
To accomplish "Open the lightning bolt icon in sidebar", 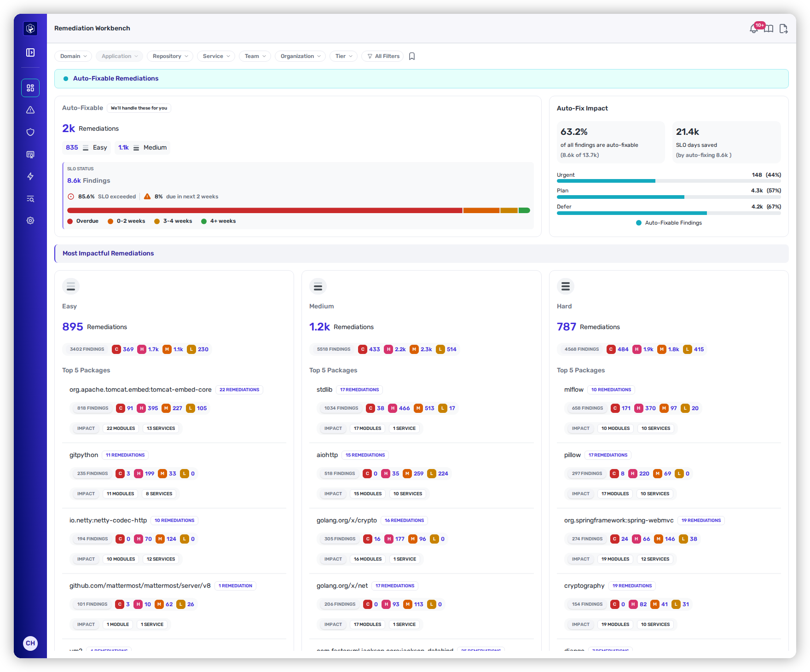I will 30,176.
